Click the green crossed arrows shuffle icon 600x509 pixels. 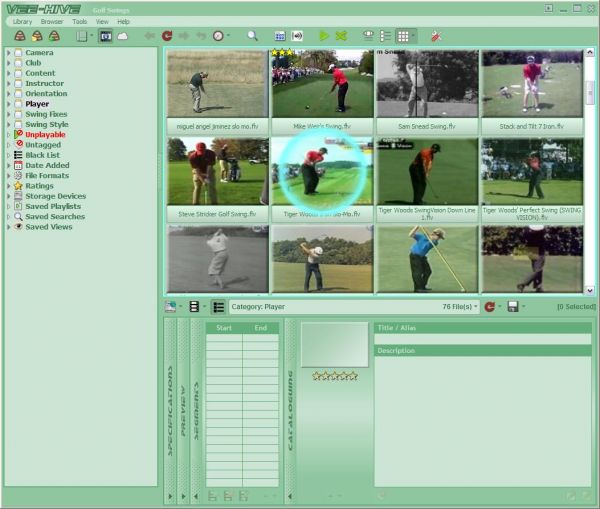point(341,36)
